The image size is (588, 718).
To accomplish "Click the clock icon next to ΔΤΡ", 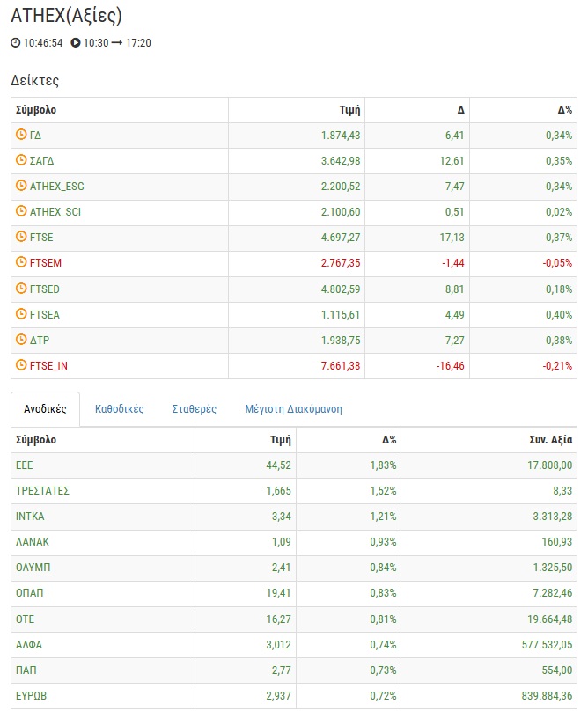I will (x=22, y=340).
